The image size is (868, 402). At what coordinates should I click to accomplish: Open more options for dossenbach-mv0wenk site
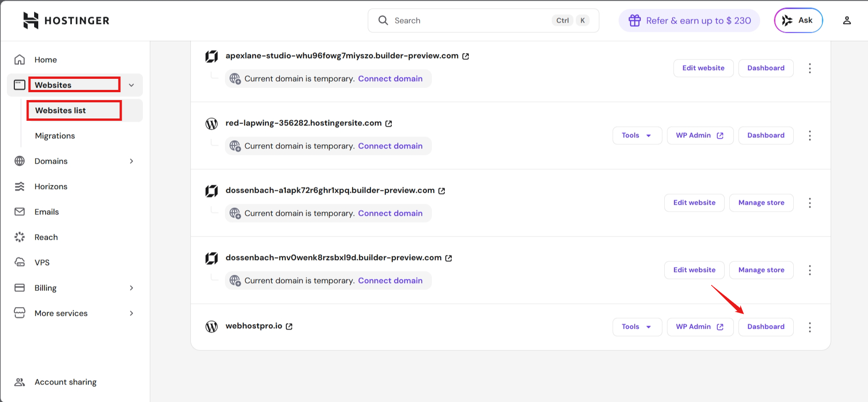point(810,270)
